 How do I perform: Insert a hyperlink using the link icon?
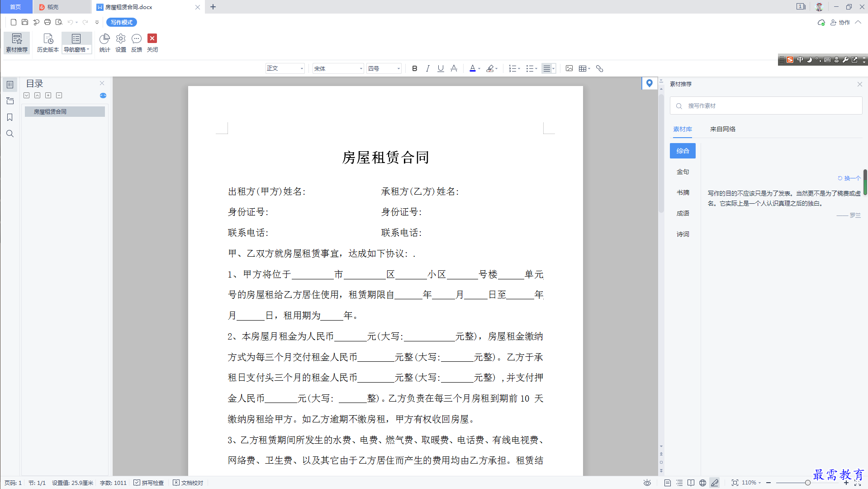[x=600, y=68]
